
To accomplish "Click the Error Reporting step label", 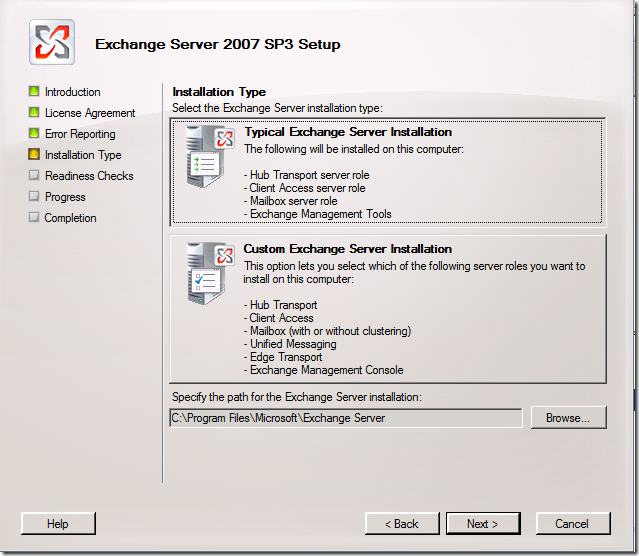I will tap(80, 134).
